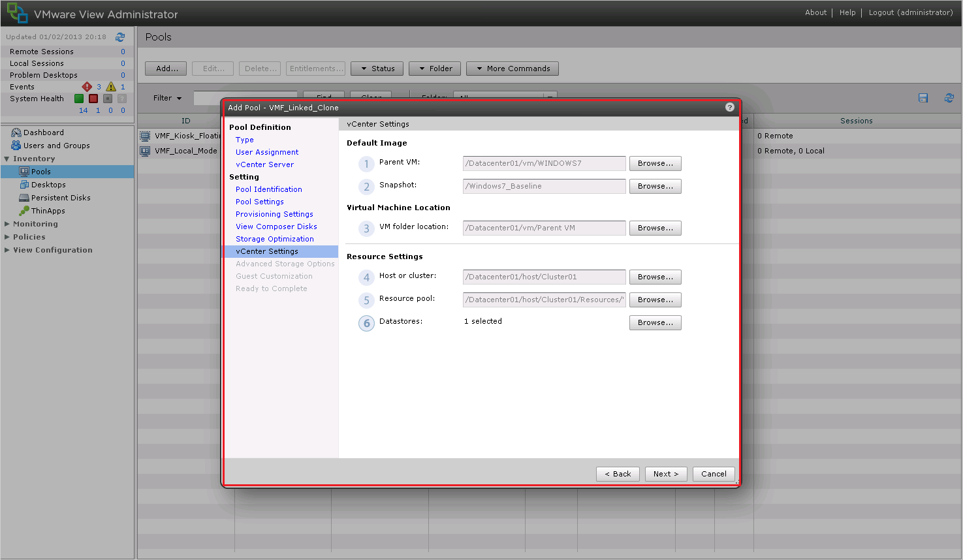Click the Parent VM path field
The image size is (963, 560).
click(544, 163)
